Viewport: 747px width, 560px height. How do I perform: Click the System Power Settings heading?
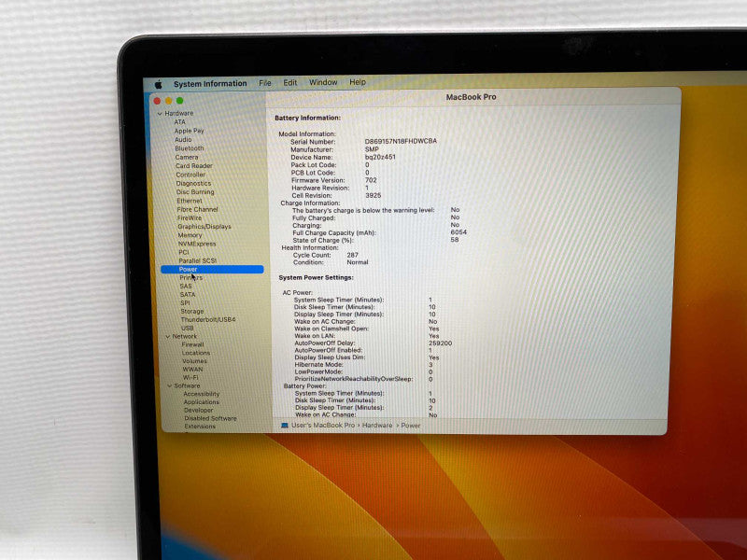click(x=316, y=277)
